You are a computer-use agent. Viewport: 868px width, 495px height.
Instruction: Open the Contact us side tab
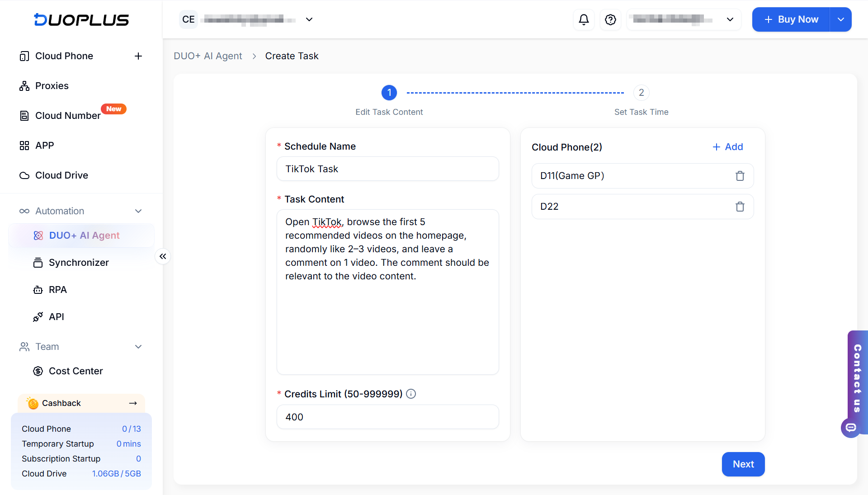(x=858, y=379)
